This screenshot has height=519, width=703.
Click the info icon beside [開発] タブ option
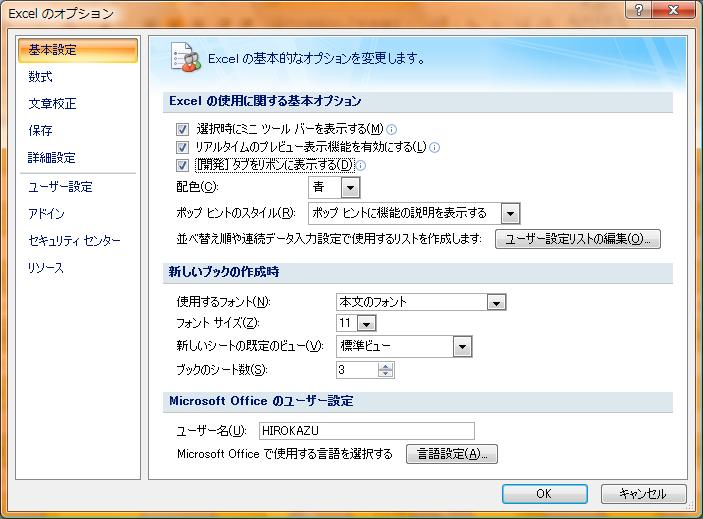pyautogui.click(x=361, y=166)
